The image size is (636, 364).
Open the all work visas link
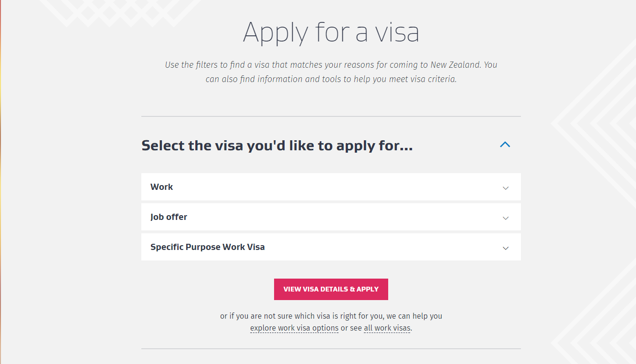pyautogui.click(x=387, y=328)
